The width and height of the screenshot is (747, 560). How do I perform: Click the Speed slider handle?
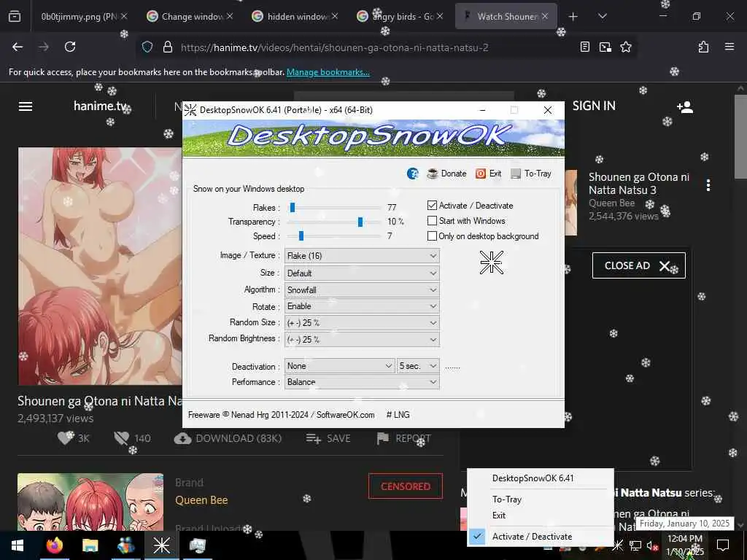coord(301,236)
